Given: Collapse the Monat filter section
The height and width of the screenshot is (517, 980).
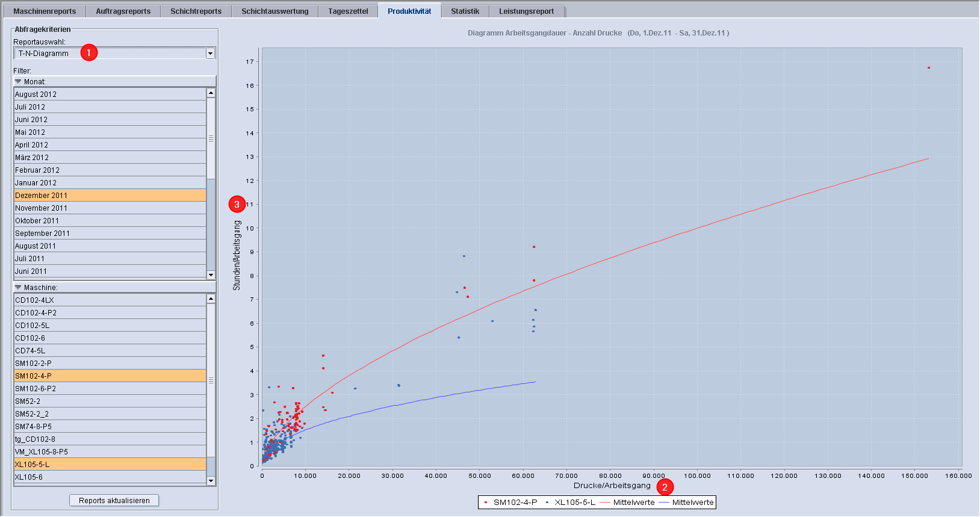Looking at the screenshot, I should point(18,82).
